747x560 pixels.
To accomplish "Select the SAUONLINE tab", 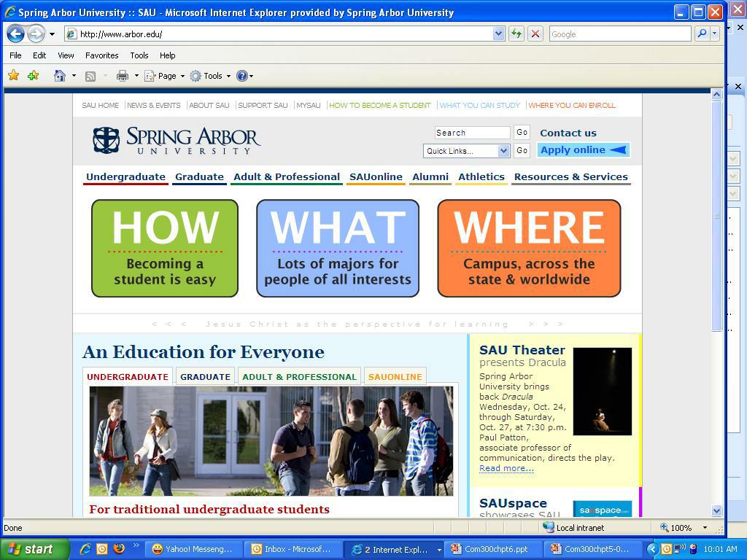I will [395, 377].
